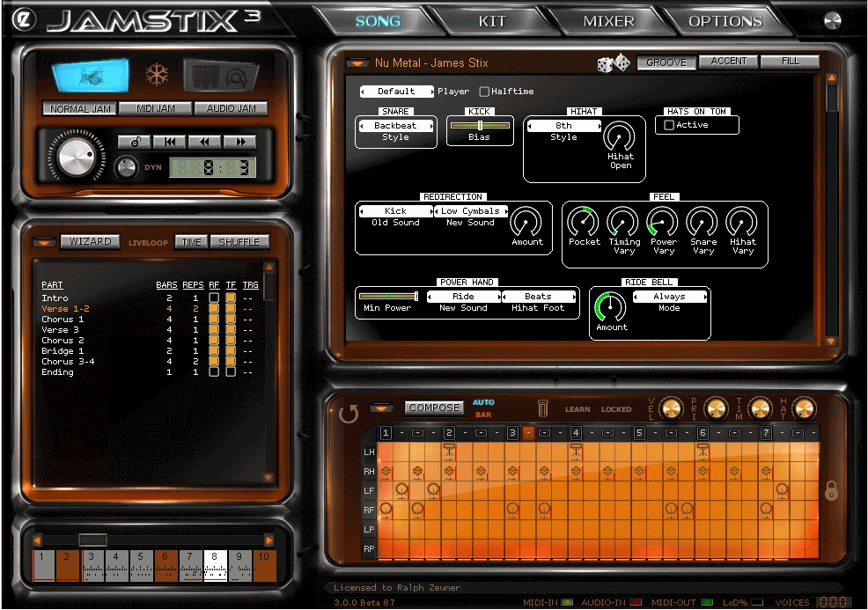Open the Default player selector

pyautogui.click(x=396, y=92)
